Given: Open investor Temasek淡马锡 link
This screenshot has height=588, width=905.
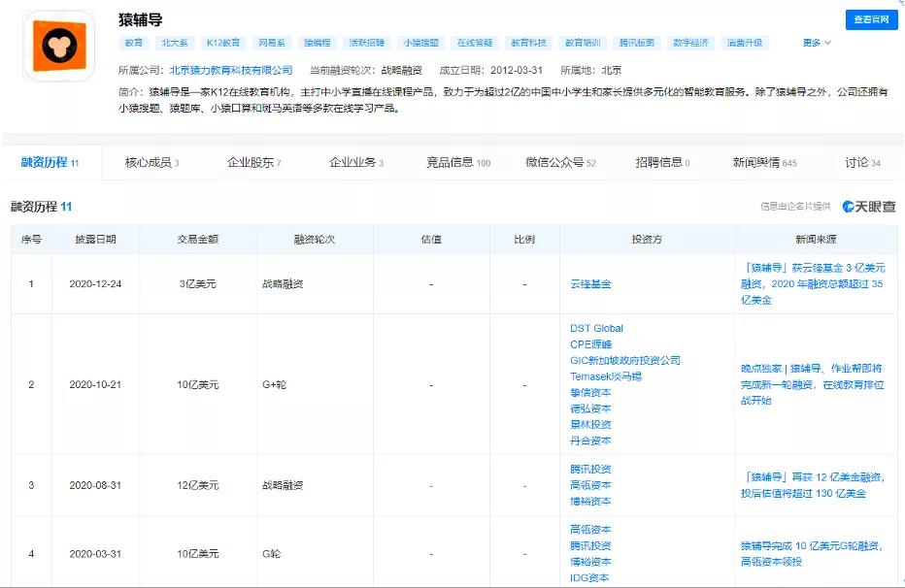Looking at the screenshot, I should tap(606, 376).
